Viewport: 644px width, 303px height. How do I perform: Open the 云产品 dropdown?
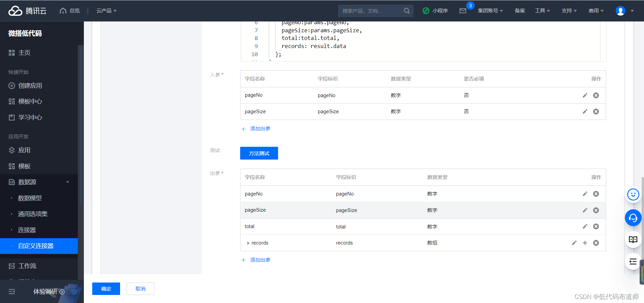pos(107,11)
